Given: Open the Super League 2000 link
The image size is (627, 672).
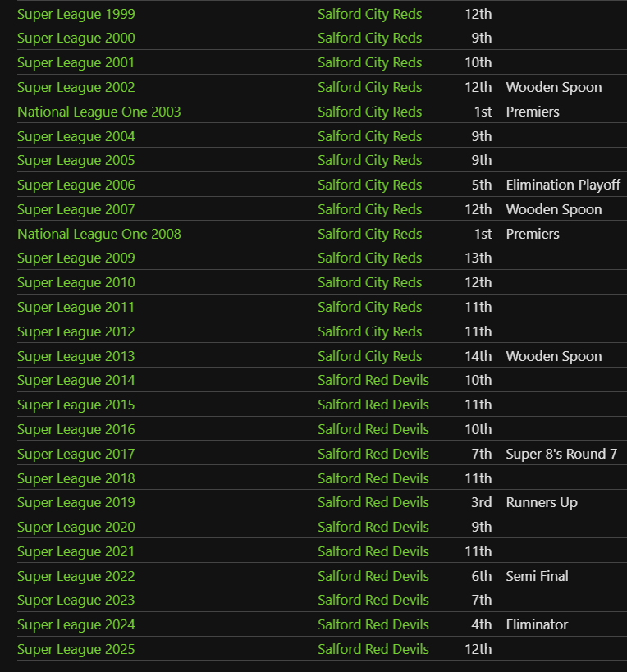Looking at the screenshot, I should pyautogui.click(x=76, y=38).
